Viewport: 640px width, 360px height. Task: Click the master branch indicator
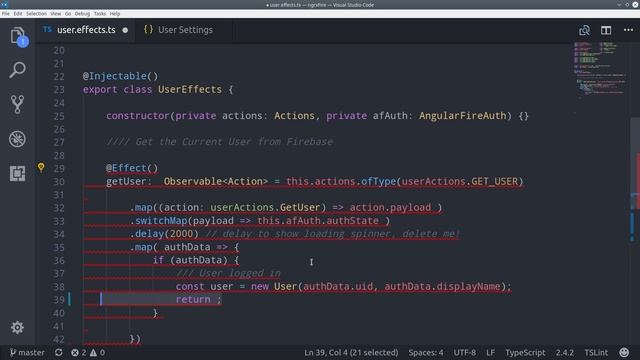coord(27,352)
